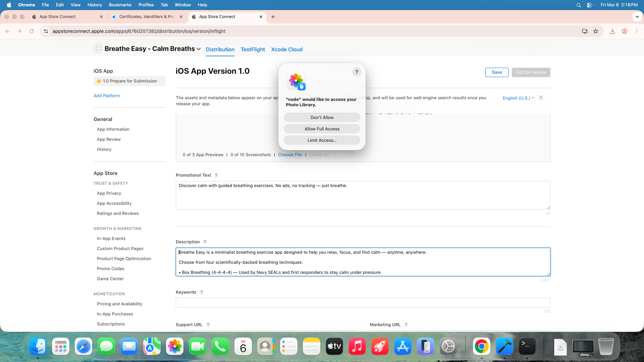Open Terminal from the Dock

click(527, 347)
